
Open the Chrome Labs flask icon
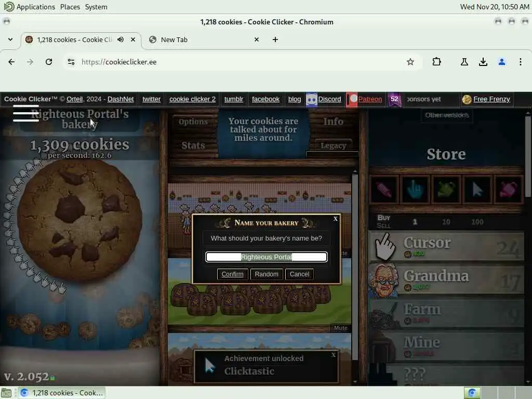[x=464, y=62]
